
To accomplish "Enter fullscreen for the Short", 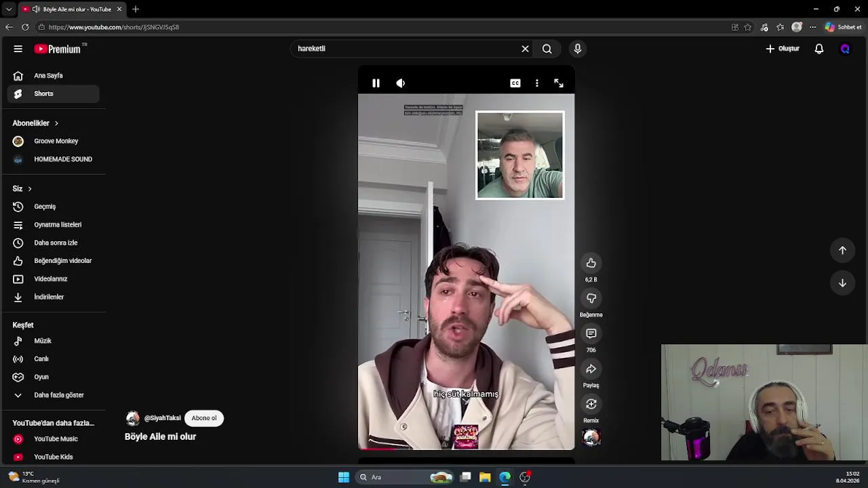I will point(559,83).
